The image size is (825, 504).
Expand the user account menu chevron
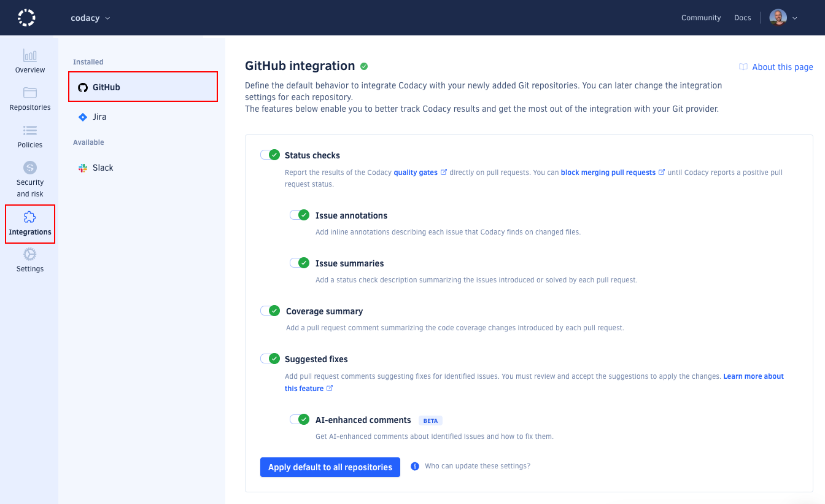[794, 18]
